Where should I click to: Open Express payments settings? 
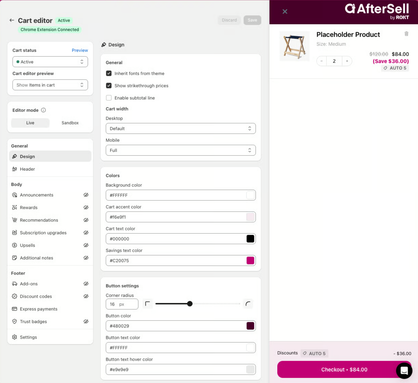50,309
